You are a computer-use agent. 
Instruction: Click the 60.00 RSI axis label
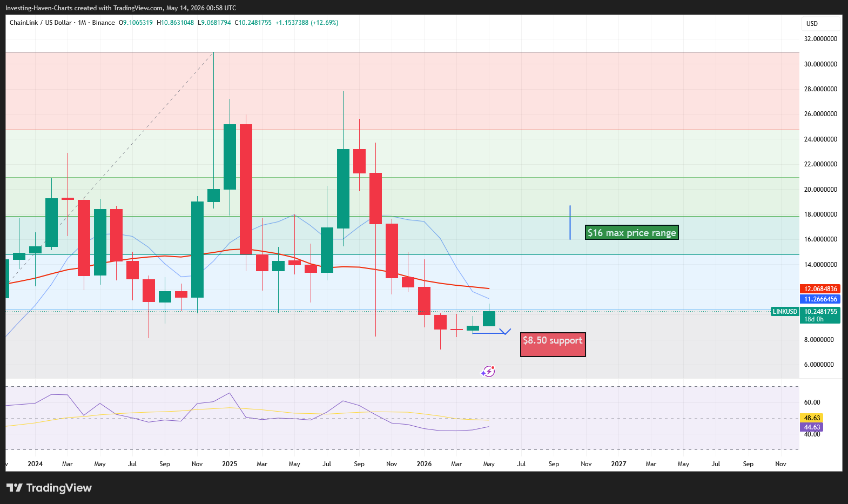pos(812,402)
